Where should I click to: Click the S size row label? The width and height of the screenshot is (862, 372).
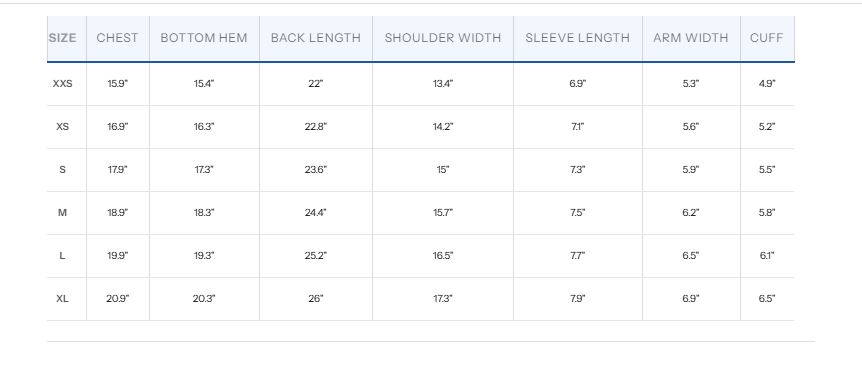(62, 170)
